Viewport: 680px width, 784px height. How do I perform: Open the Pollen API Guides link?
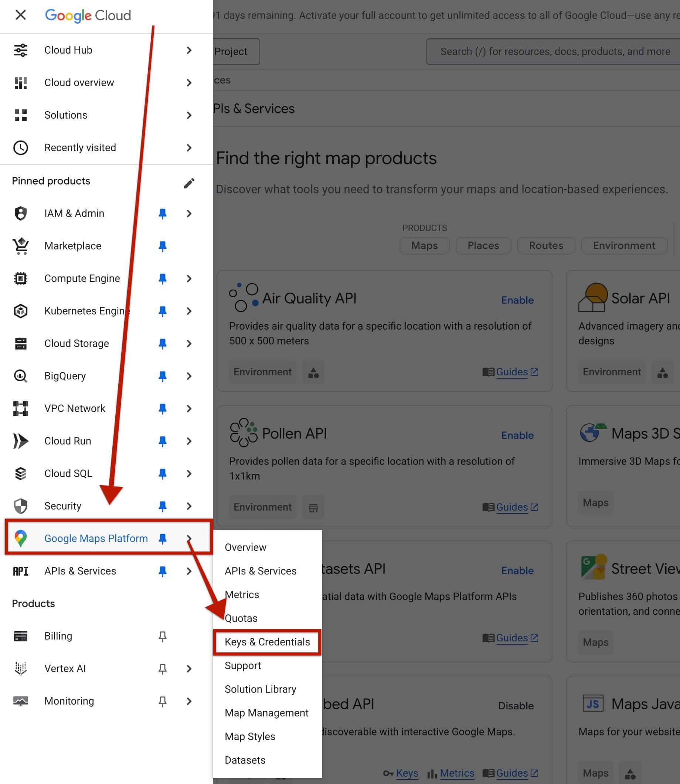coord(511,507)
